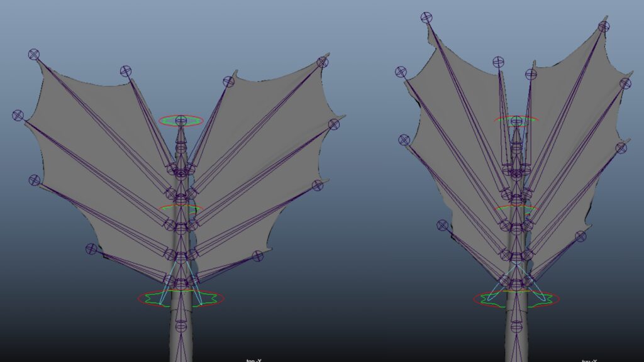Select joint circle on left fin's stem bottom
This screenshot has height=362, width=644.
click(181, 326)
